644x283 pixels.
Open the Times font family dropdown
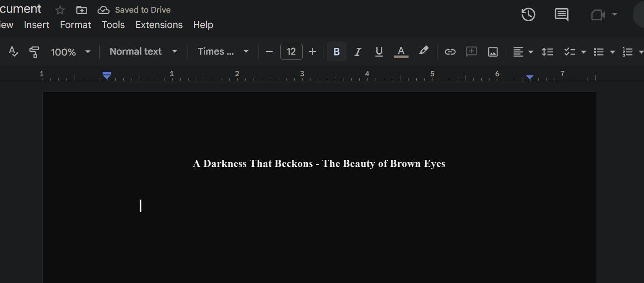(223, 51)
